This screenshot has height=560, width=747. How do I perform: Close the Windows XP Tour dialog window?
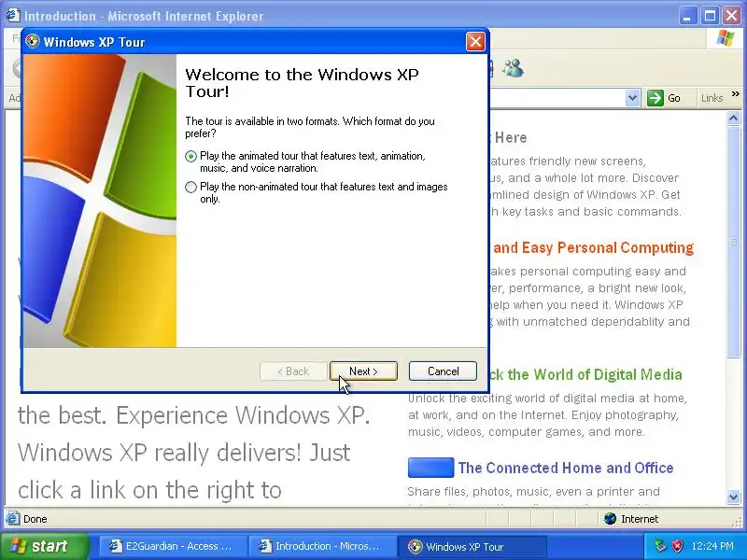pos(475,42)
